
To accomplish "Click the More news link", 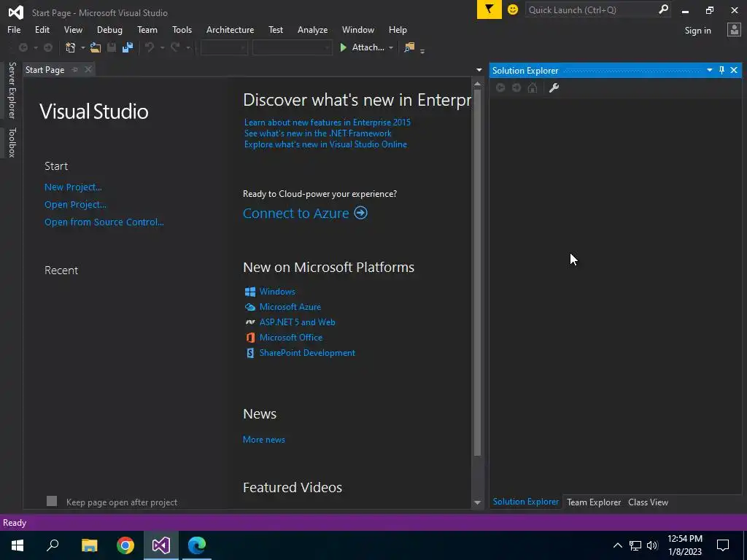I will pyautogui.click(x=264, y=440).
